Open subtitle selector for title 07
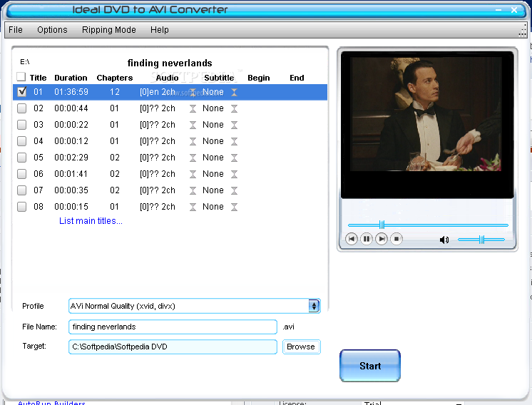 [234, 190]
